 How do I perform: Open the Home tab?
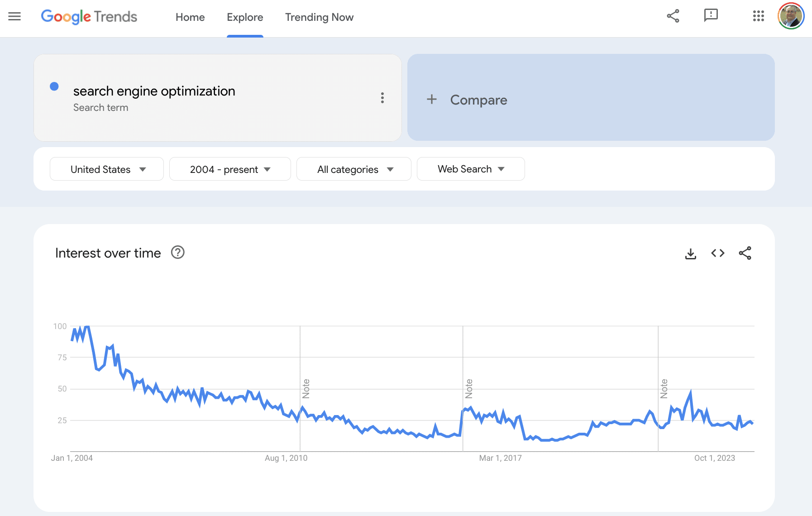[190, 17]
